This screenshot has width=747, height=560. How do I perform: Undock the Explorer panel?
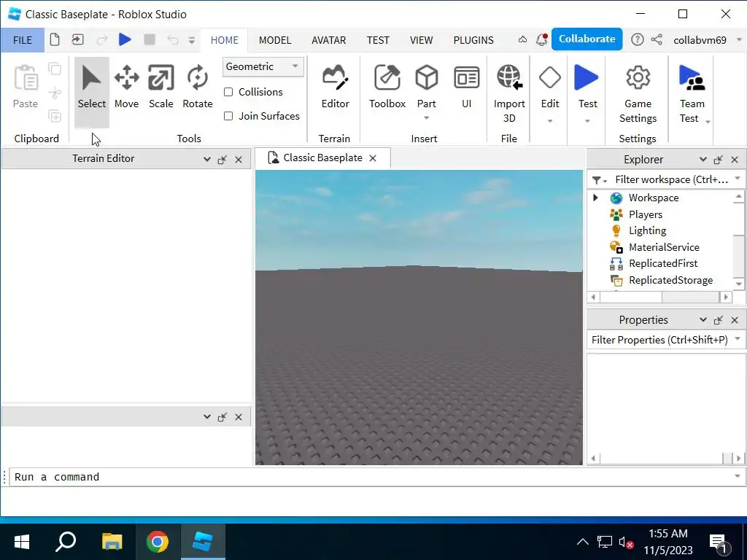[x=718, y=160]
